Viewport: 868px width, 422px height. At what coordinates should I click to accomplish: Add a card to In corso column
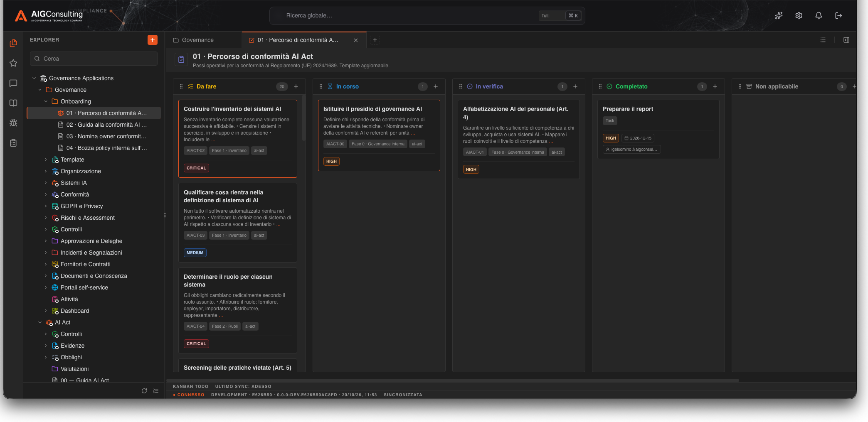point(436,86)
